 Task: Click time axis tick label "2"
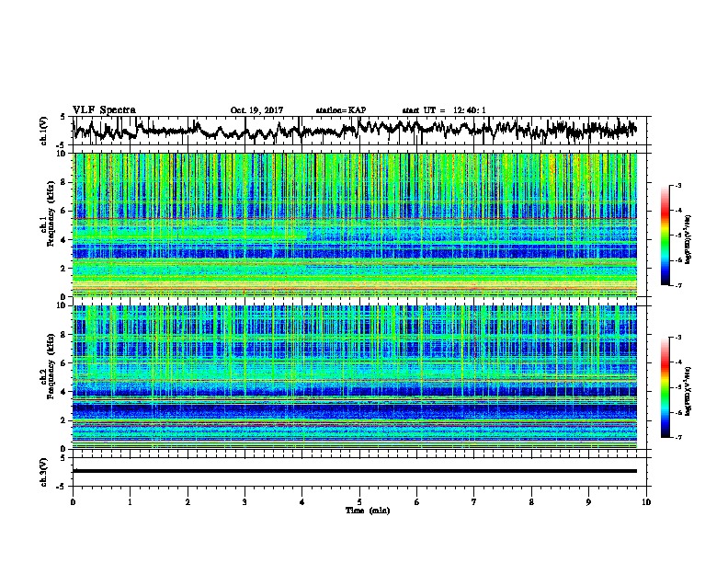188,502
